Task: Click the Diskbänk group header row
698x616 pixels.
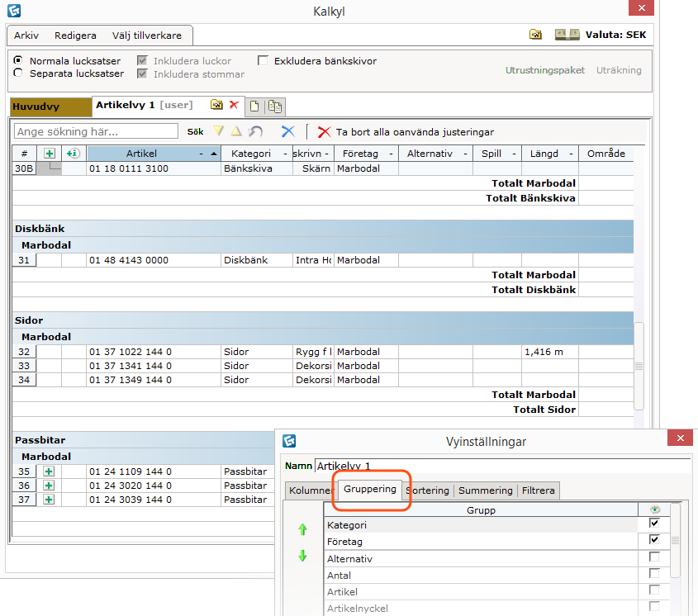Action: (x=323, y=229)
